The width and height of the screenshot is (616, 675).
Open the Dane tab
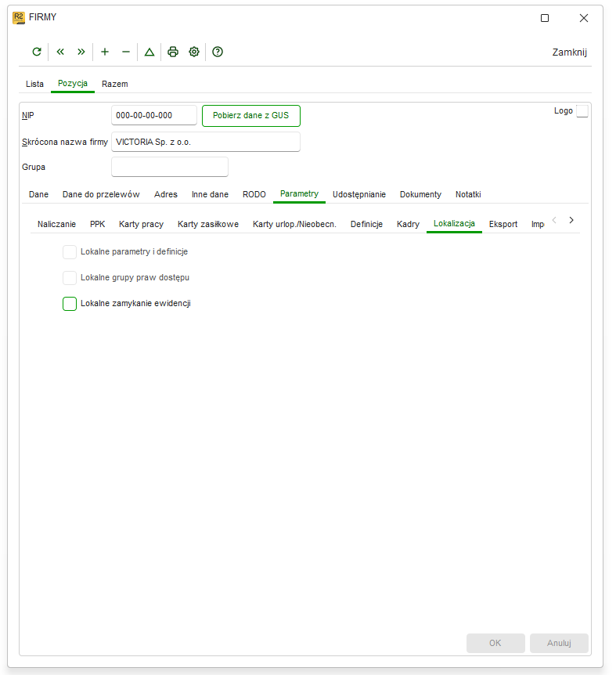tap(38, 194)
